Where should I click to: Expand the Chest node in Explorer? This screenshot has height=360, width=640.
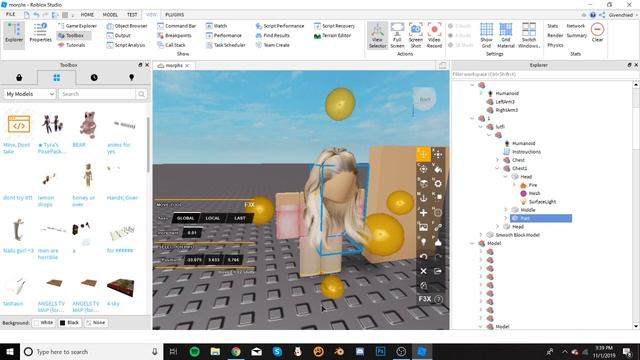coord(497,160)
